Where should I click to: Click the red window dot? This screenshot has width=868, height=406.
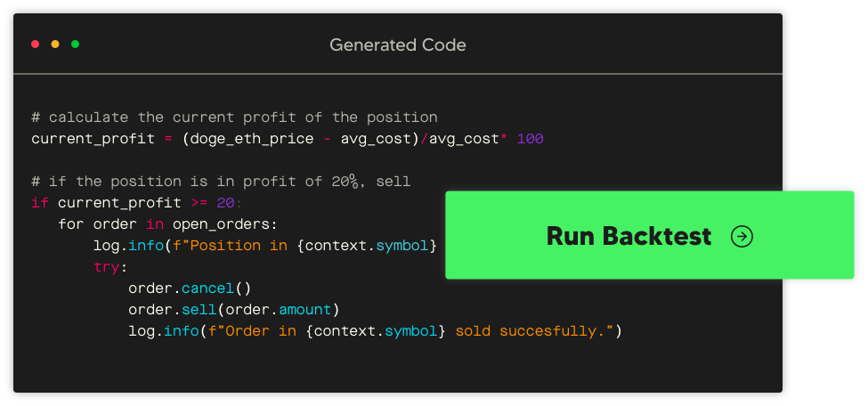tap(35, 44)
